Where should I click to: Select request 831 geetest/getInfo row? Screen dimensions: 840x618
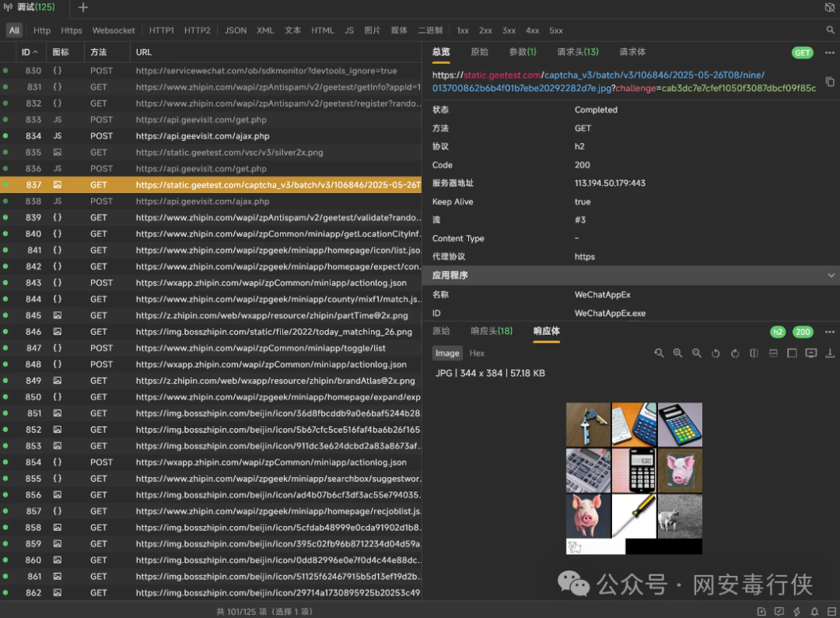coord(211,87)
